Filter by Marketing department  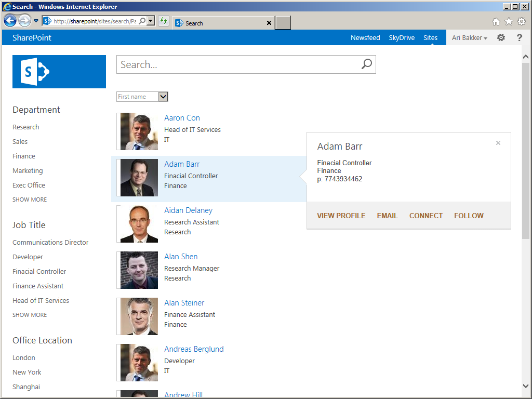(28, 170)
